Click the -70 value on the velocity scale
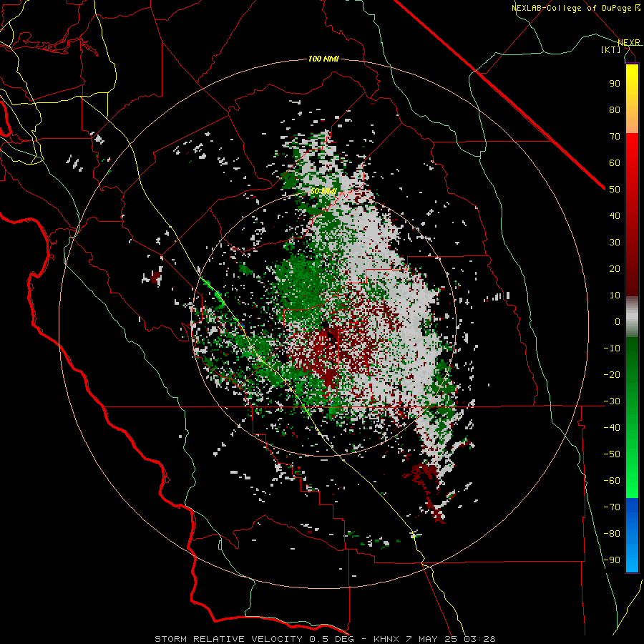 pyautogui.click(x=612, y=507)
